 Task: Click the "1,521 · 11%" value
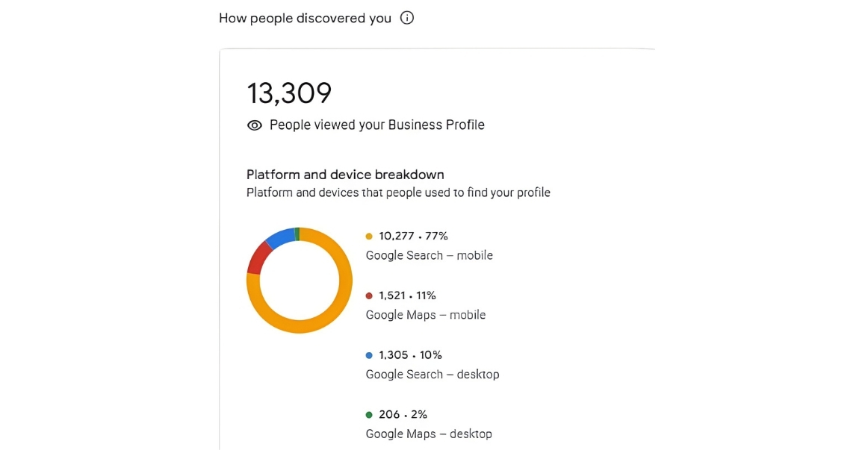(407, 296)
